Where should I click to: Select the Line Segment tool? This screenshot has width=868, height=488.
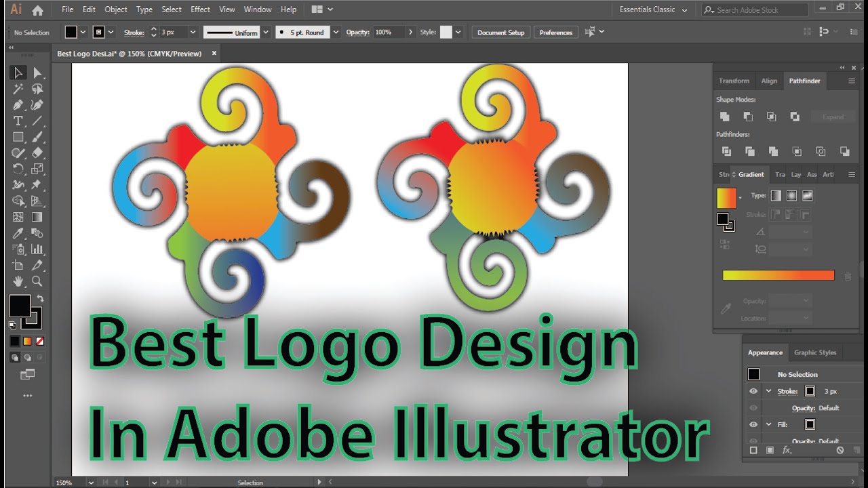tap(37, 121)
